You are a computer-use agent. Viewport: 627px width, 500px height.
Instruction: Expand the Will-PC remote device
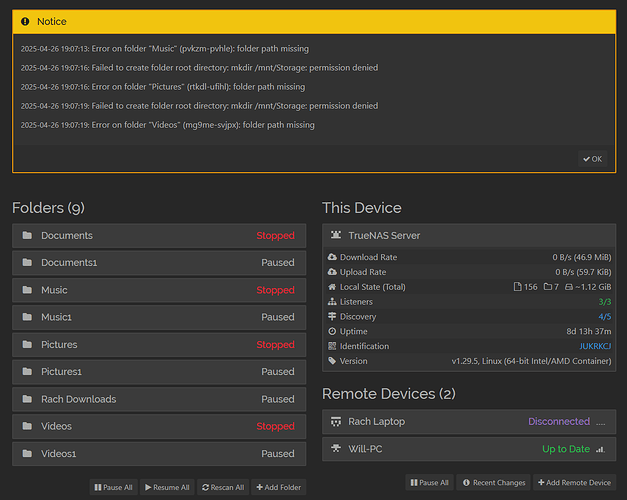click(469, 449)
